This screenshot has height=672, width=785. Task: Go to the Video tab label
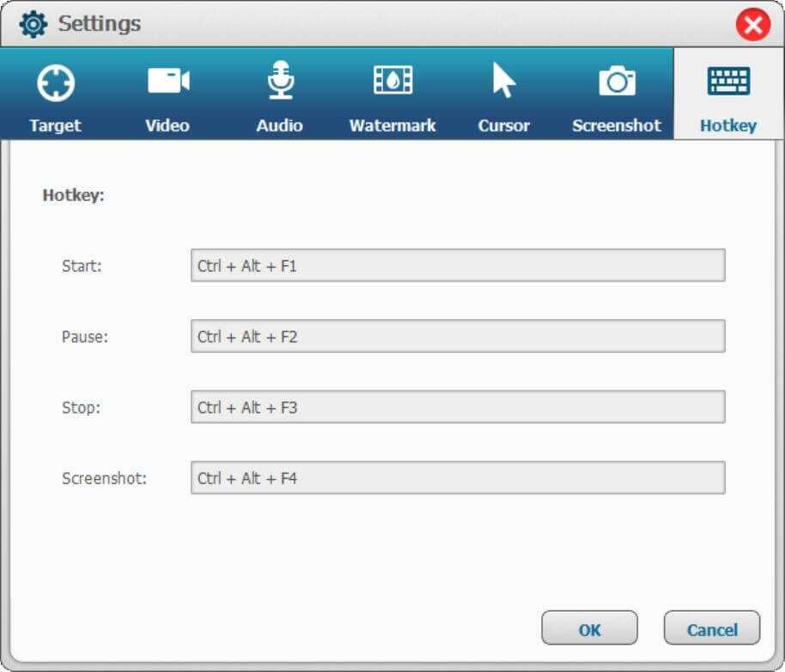[x=167, y=125]
